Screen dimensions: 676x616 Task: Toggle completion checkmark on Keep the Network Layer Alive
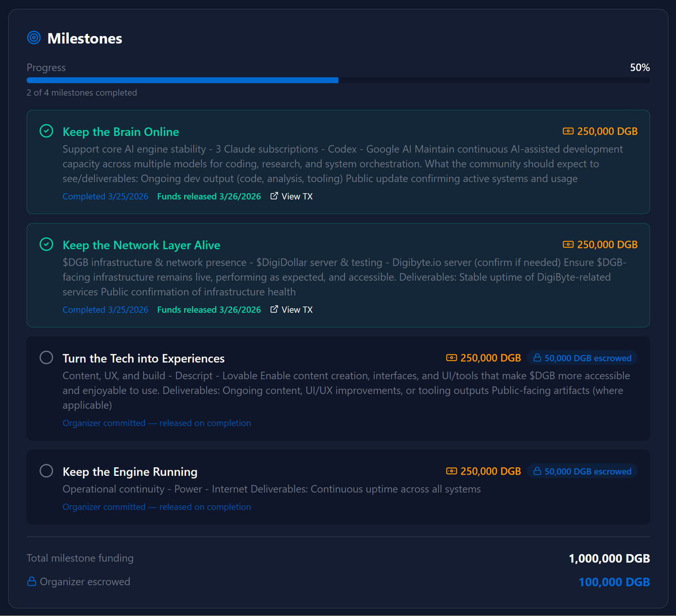46,244
